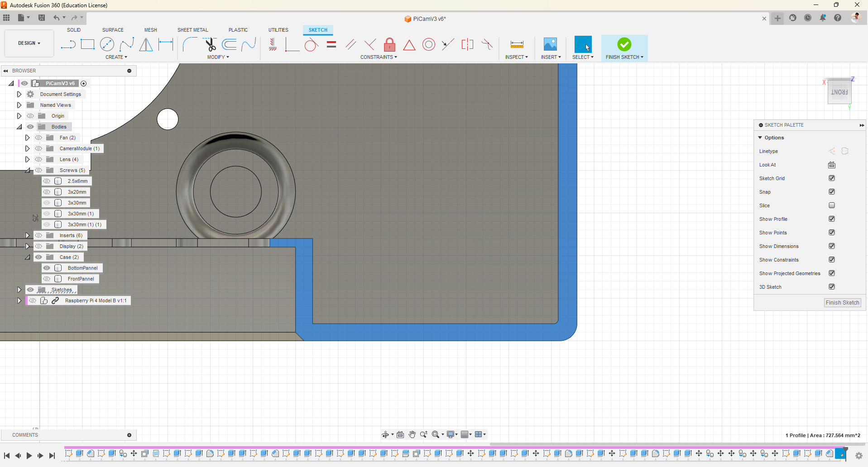The image size is (868, 467).
Task: Click the Select tool icon
Action: point(583,44)
